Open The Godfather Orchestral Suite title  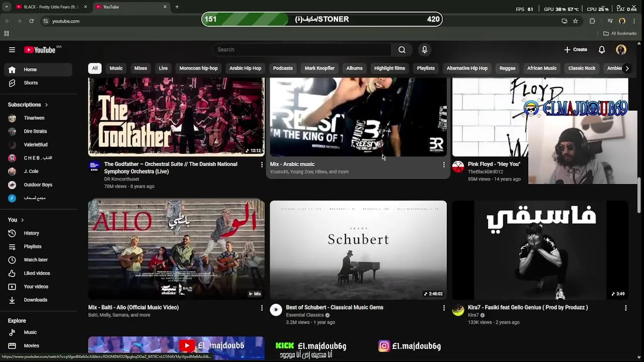(171, 168)
